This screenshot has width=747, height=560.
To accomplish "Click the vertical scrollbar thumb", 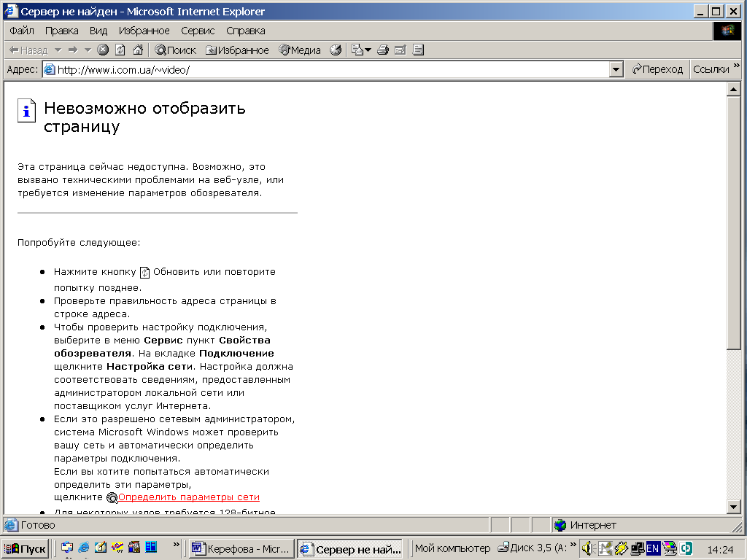I will (734, 223).
